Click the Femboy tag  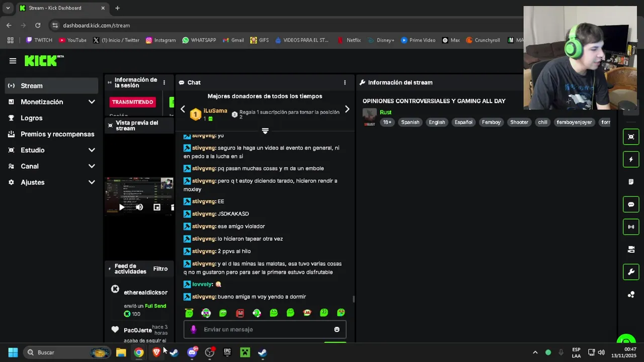[x=491, y=122]
